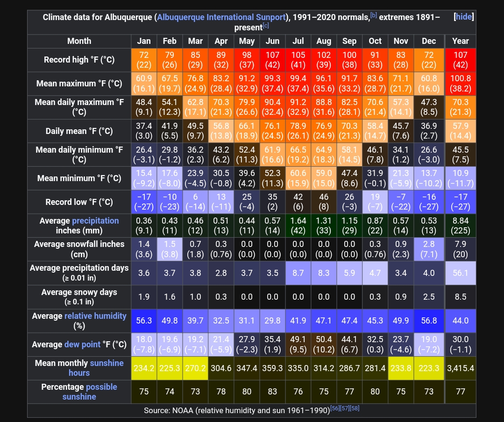Click the Dec column header

(429, 41)
